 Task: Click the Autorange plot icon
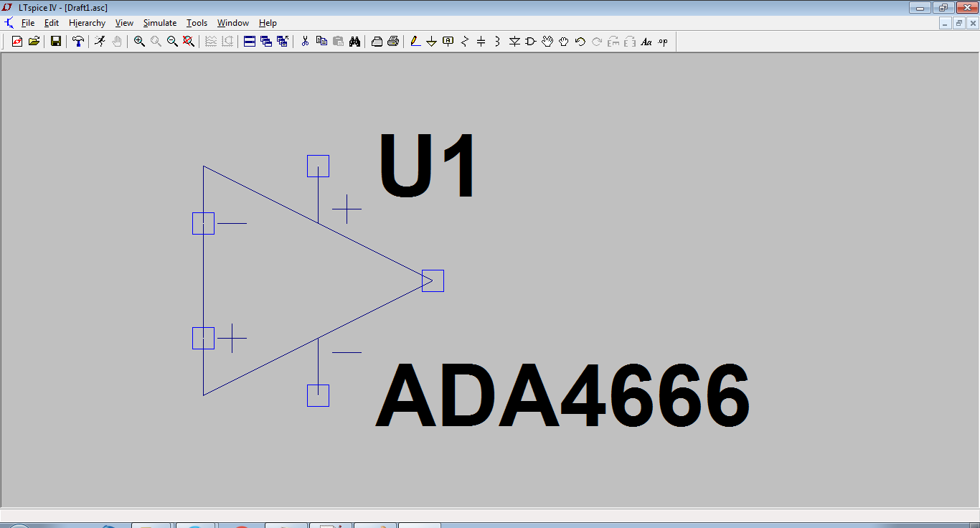pos(211,42)
